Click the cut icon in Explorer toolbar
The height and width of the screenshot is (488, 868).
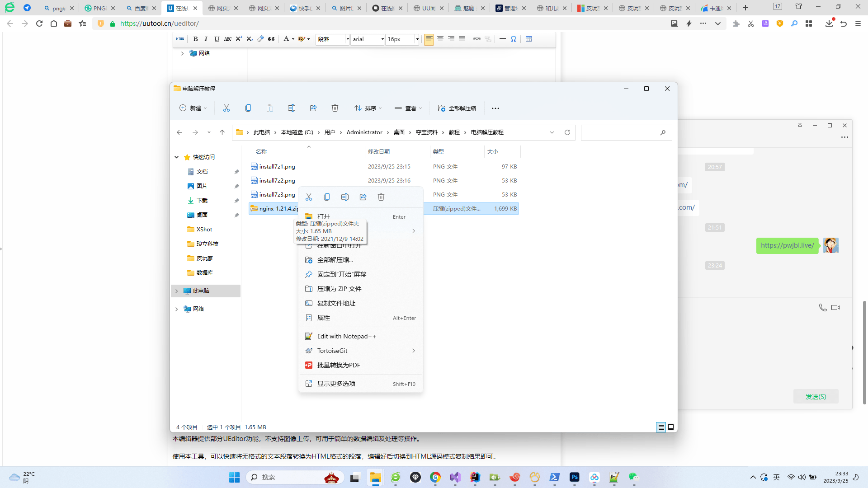226,108
